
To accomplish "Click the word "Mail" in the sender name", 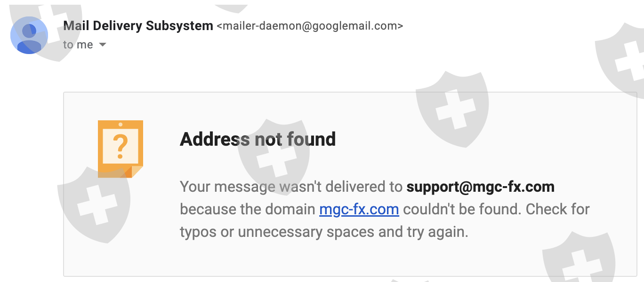I will pos(75,26).
